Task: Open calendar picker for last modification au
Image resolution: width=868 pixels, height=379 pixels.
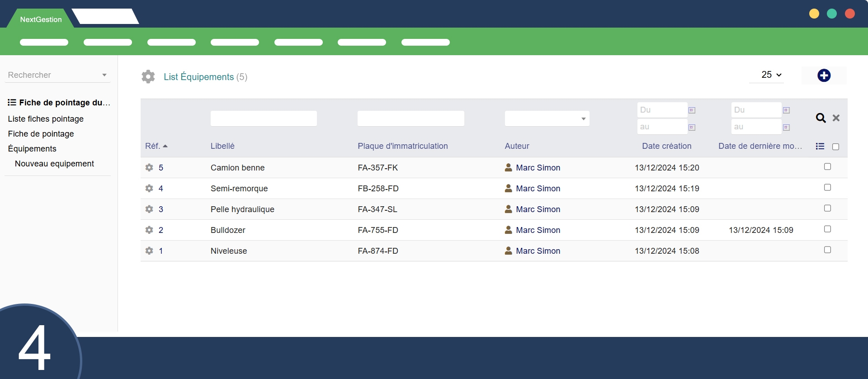Action: click(786, 128)
